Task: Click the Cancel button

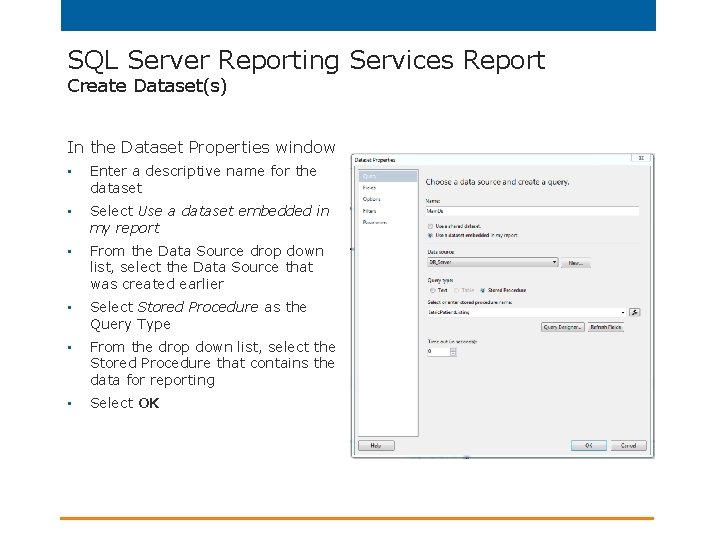Action: click(628, 445)
